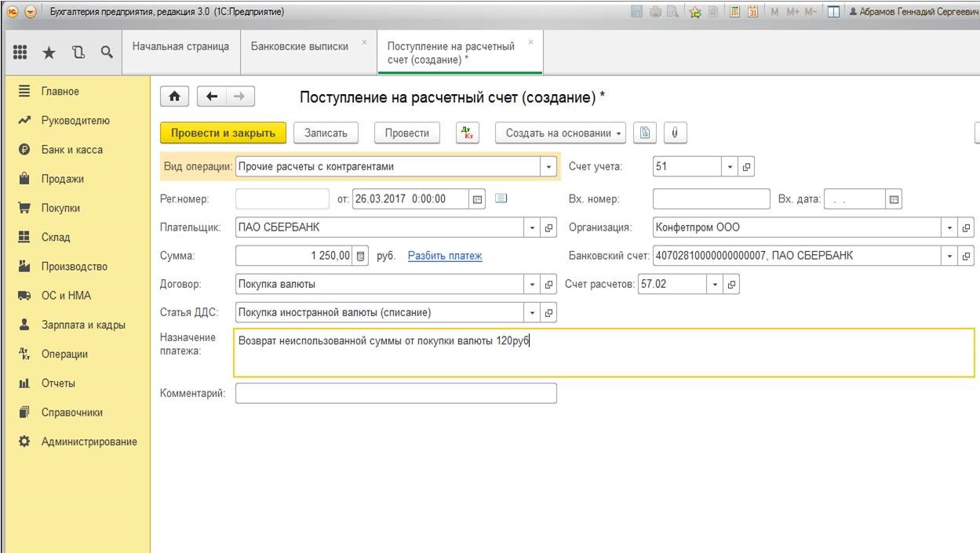Viewport: 980px width, 553px height.
Task: Click the Провести и закрыть button
Action: [223, 133]
